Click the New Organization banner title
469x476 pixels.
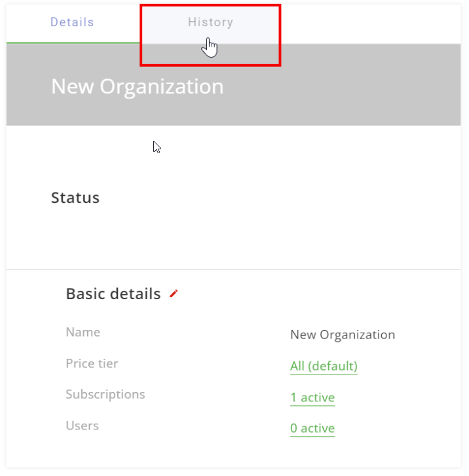click(x=138, y=86)
